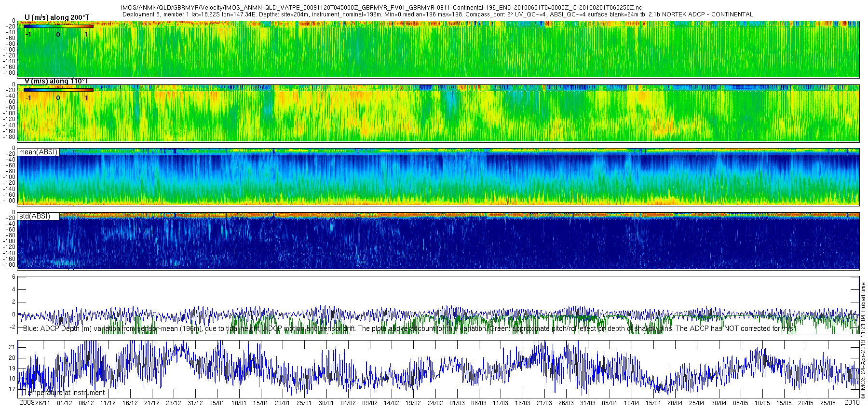Select the 26/12 date tick

[174, 403]
